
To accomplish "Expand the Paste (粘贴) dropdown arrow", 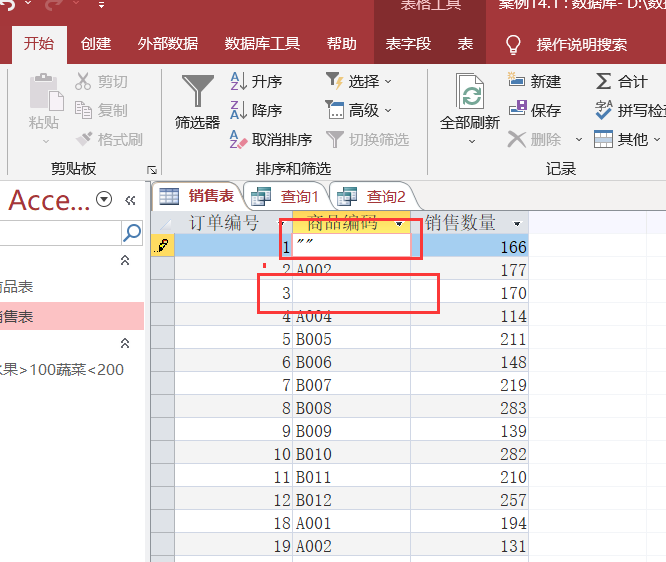I will (x=46, y=141).
